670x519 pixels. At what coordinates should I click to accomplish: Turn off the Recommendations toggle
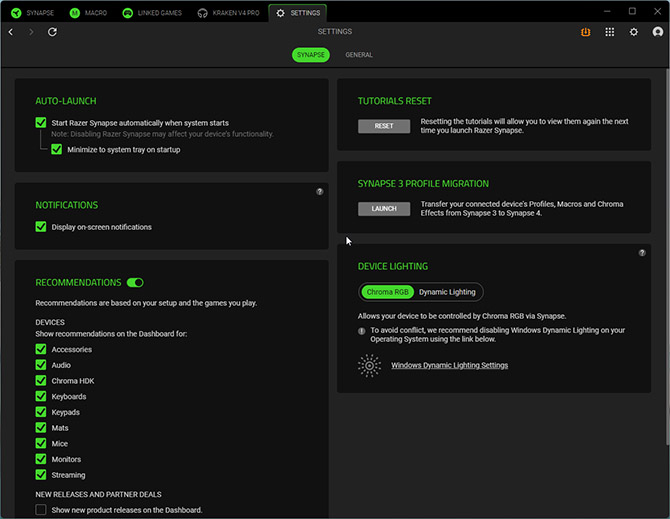[x=135, y=283]
